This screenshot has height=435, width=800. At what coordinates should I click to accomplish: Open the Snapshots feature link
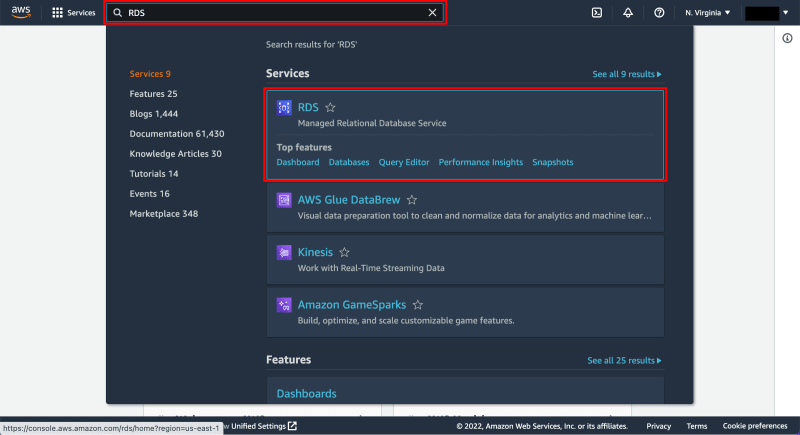(553, 162)
